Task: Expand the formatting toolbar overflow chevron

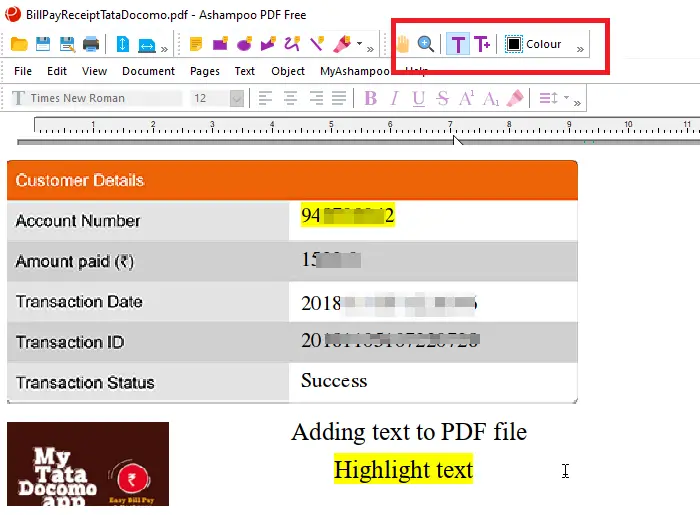Action: [x=577, y=103]
